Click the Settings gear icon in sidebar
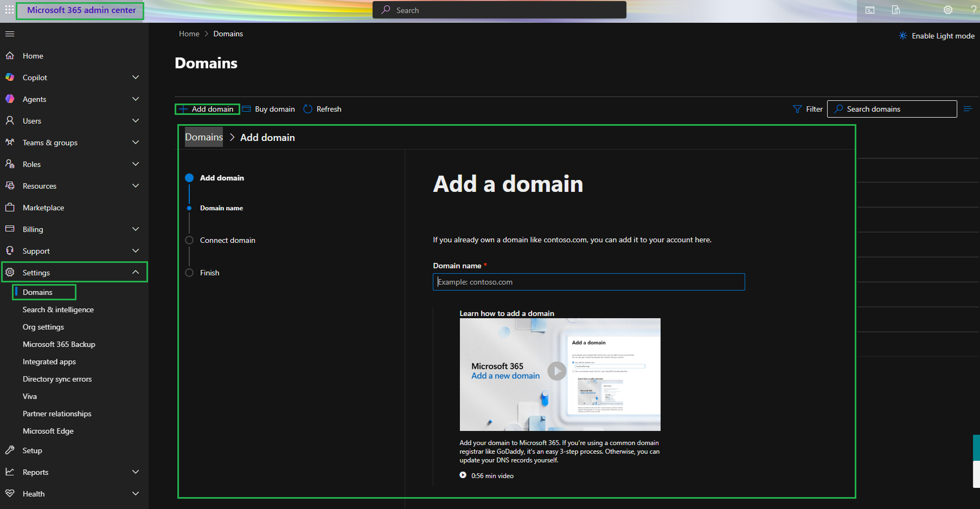This screenshot has width=980, height=509. tap(10, 273)
